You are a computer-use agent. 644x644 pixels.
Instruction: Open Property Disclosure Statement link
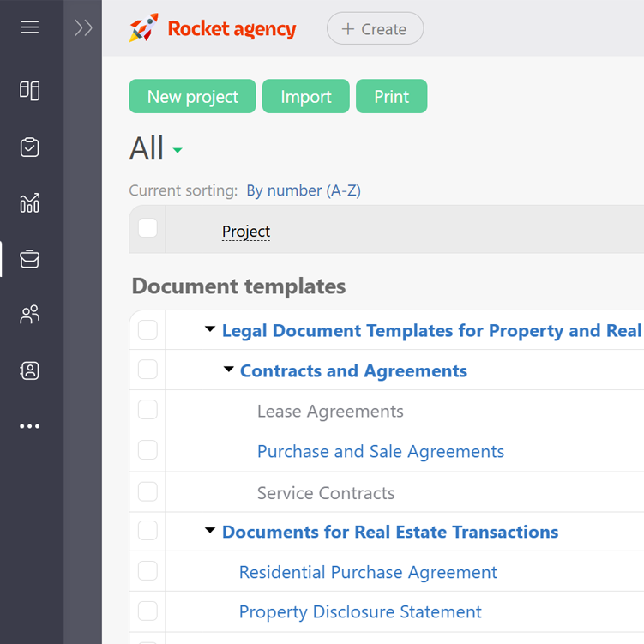pos(360,612)
